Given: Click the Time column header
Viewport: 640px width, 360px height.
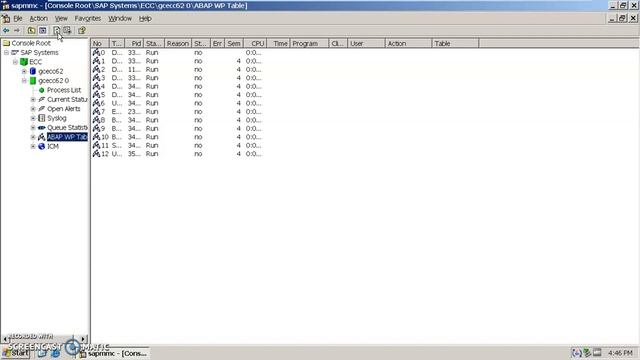Looking at the screenshot, I should [278, 43].
